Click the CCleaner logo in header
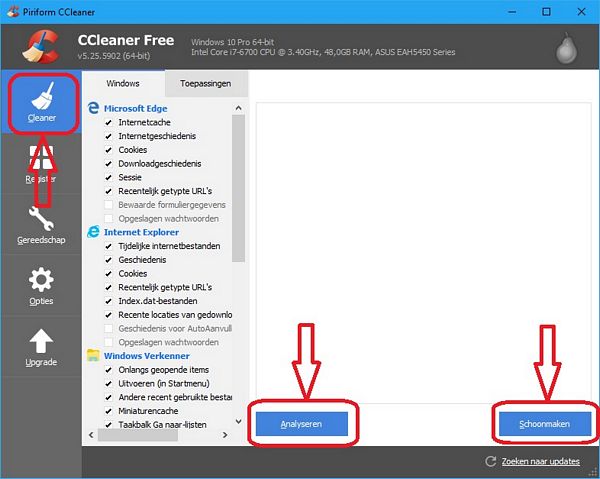The image size is (600, 479). point(41,46)
